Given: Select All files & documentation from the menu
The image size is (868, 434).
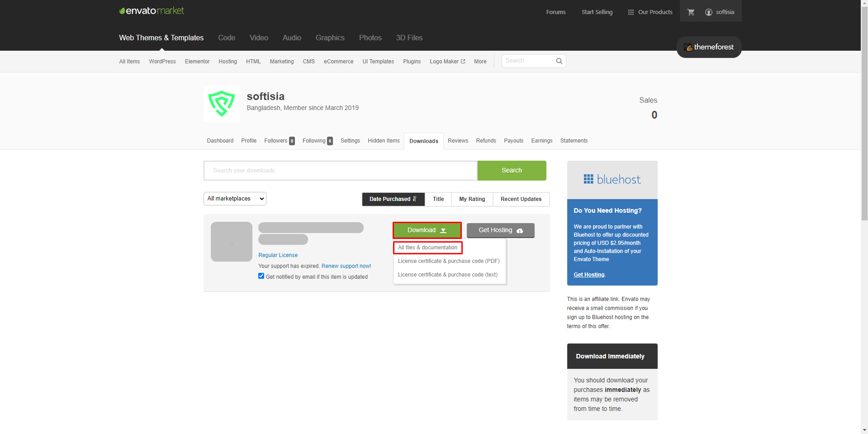Looking at the screenshot, I should (427, 248).
